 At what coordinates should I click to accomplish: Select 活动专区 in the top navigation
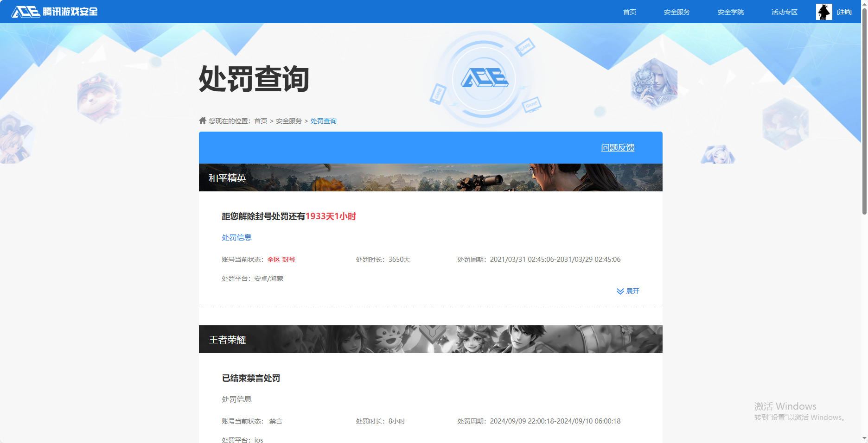[x=784, y=12]
